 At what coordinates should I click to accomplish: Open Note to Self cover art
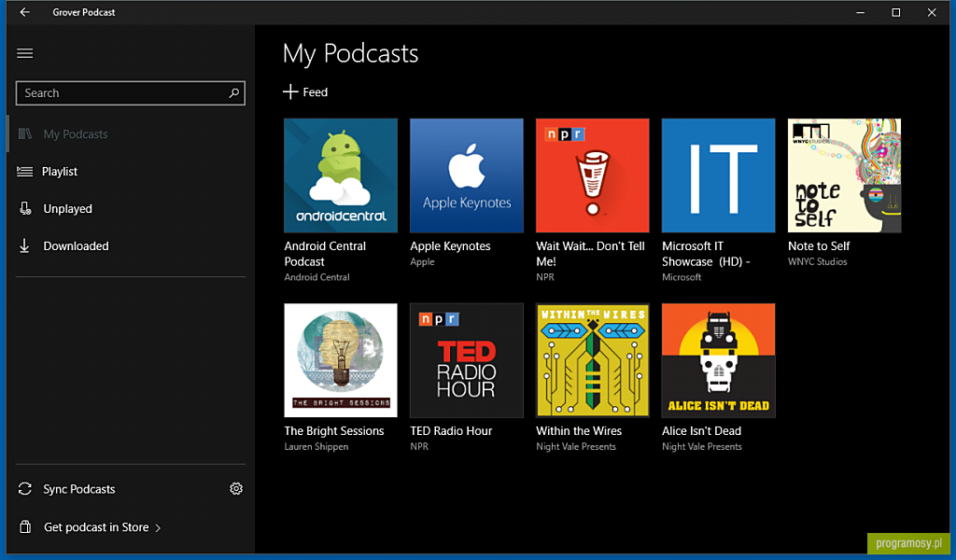(x=844, y=175)
